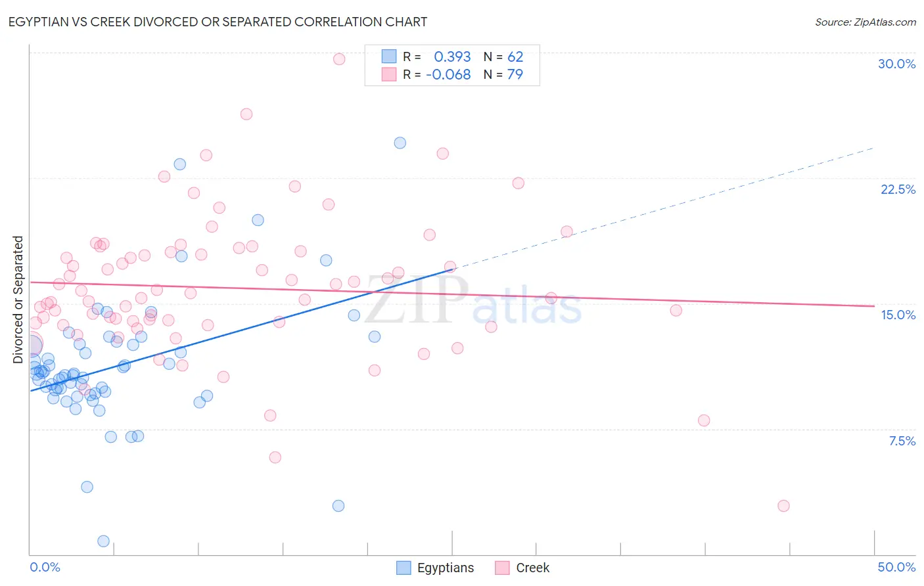Select the 22.5% y-axis label
This screenshot has height=586, width=924.
898,189
